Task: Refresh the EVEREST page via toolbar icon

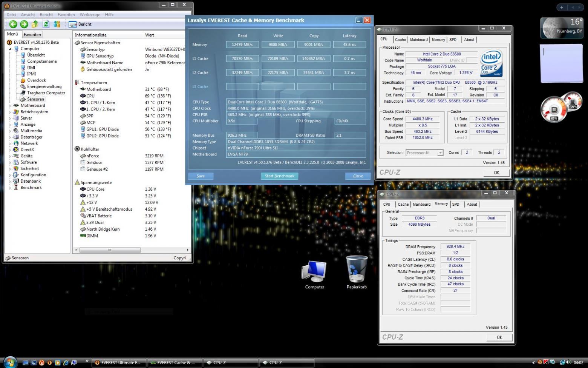Action: click(46, 24)
